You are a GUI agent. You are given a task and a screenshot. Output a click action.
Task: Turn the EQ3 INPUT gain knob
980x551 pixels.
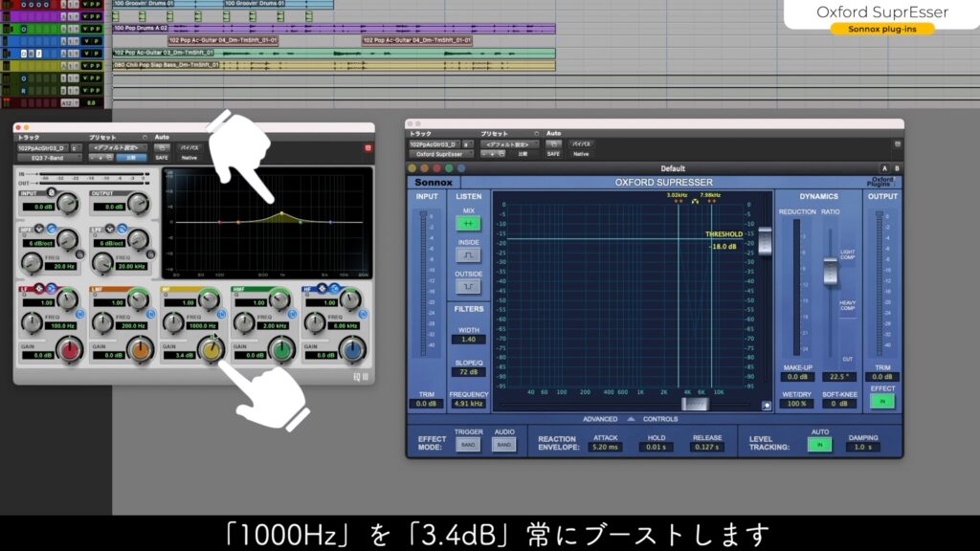pyautogui.click(x=68, y=203)
